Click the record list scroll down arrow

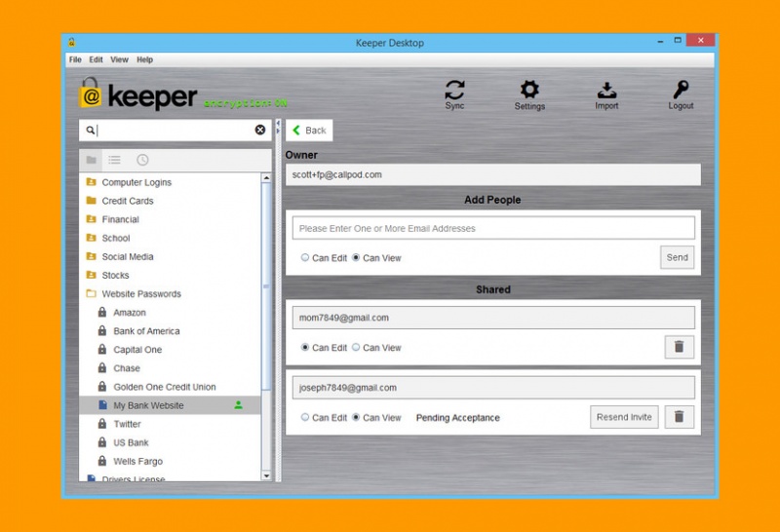266,475
